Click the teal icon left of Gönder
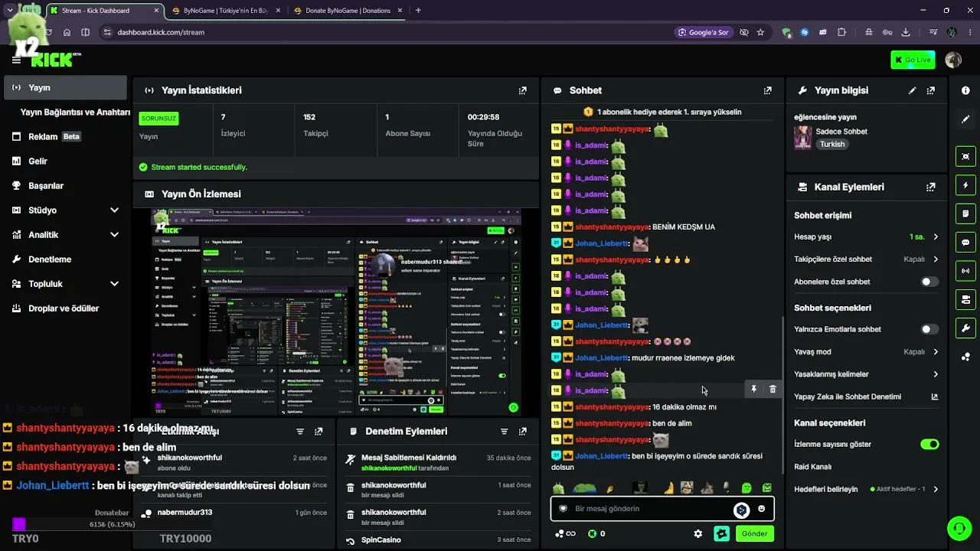The image size is (980, 551). [x=721, y=534]
